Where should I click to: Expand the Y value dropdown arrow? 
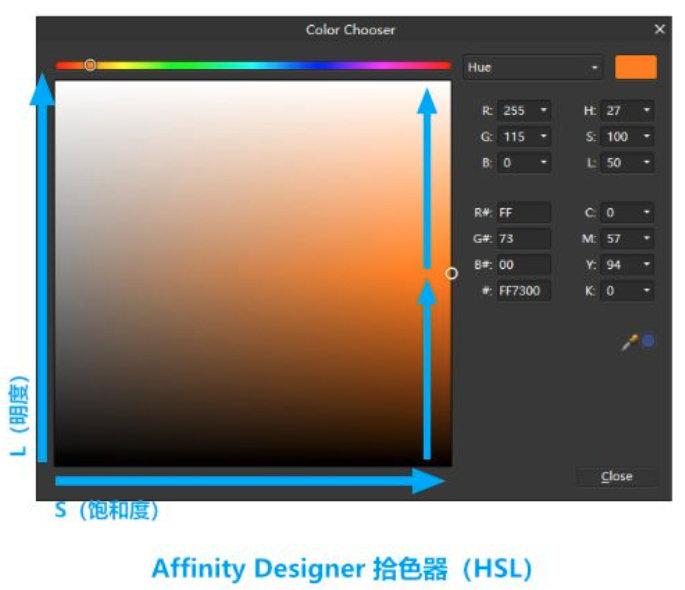coord(647,265)
